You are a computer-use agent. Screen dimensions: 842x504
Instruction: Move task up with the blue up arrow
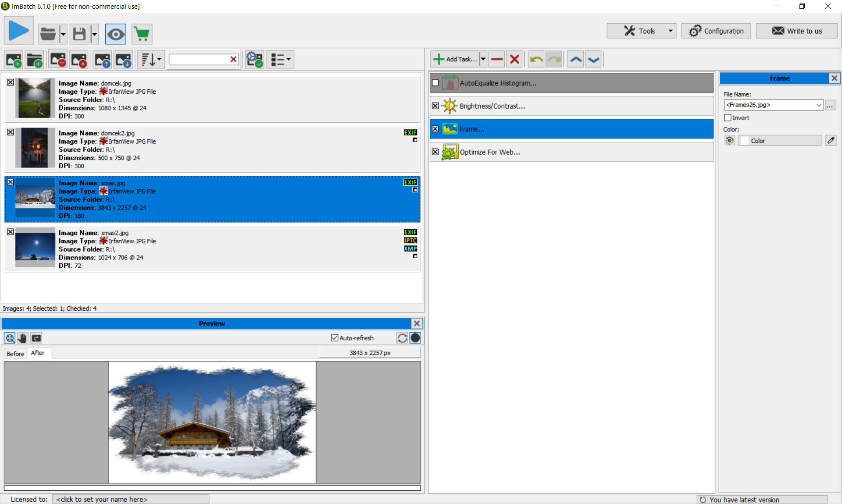pyautogui.click(x=576, y=59)
